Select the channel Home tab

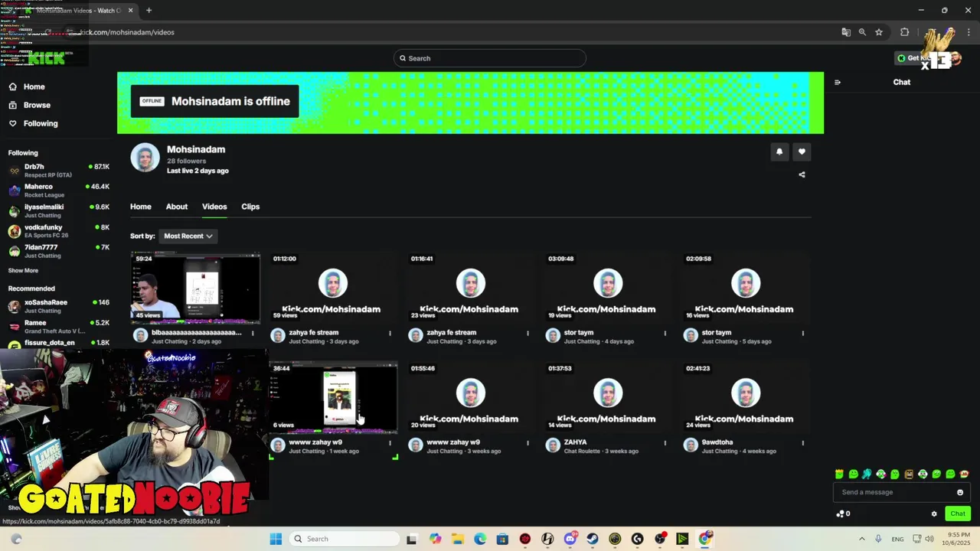click(x=141, y=207)
